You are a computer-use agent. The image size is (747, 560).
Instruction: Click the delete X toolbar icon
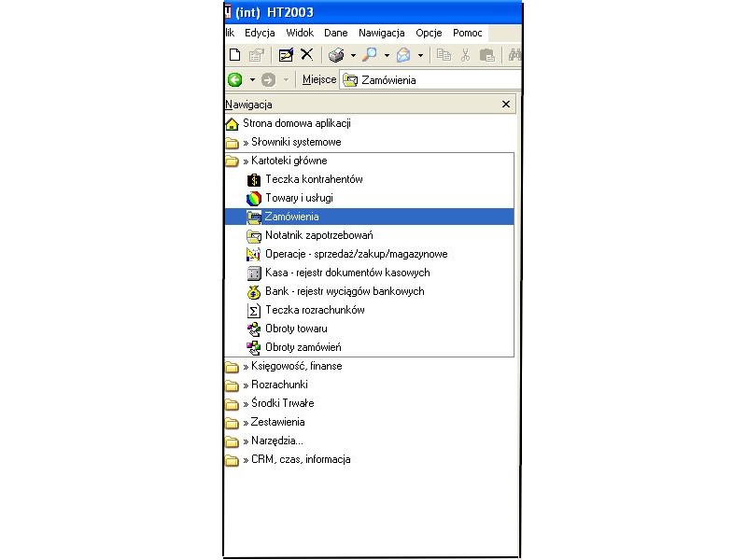pyautogui.click(x=307, y=55)
